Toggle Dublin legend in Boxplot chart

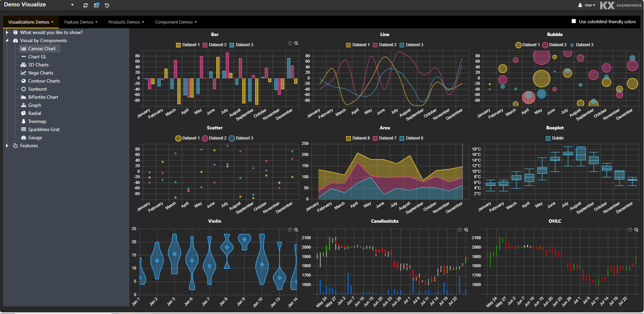[x=554, y=138]
